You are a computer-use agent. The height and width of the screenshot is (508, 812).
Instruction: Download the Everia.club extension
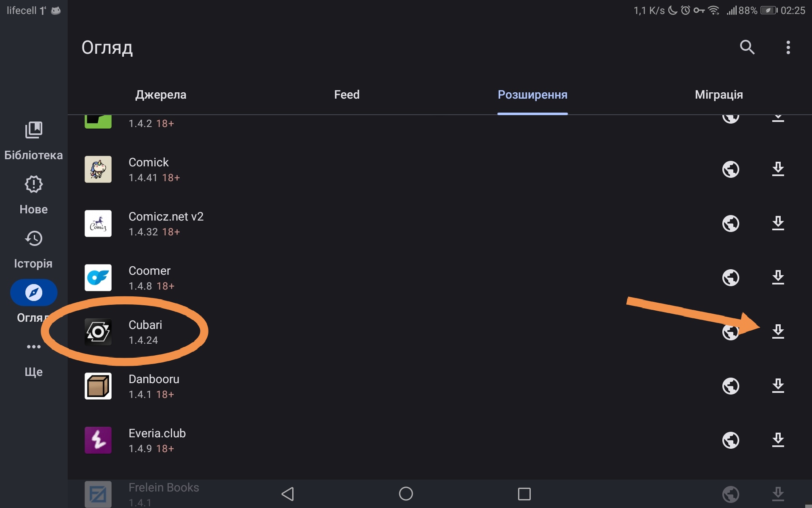778,440
